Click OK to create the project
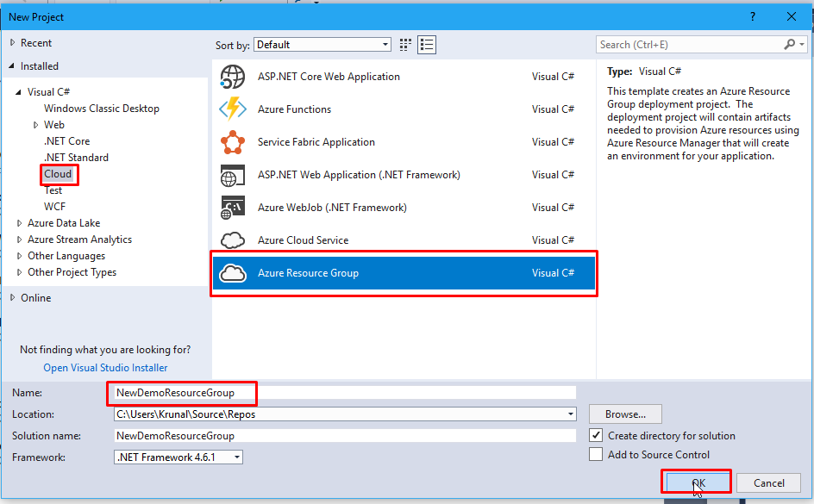 coord(698,482)
